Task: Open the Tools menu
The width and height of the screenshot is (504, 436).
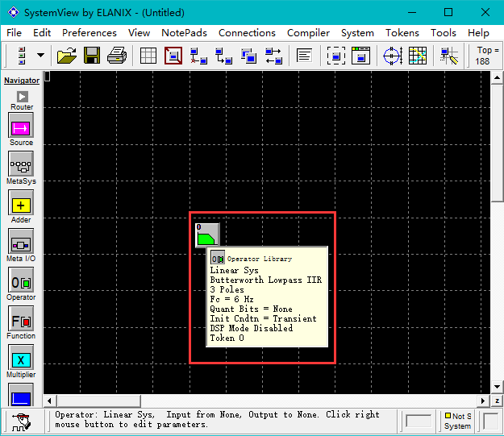Action: pos(444,33)
